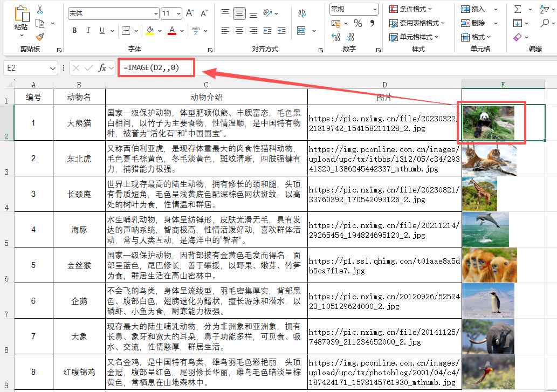The height and width of the screenshot is (392, 557).
Task: Apply percent style from the number group
Action: pyautogui.click(x=358, y=23)
